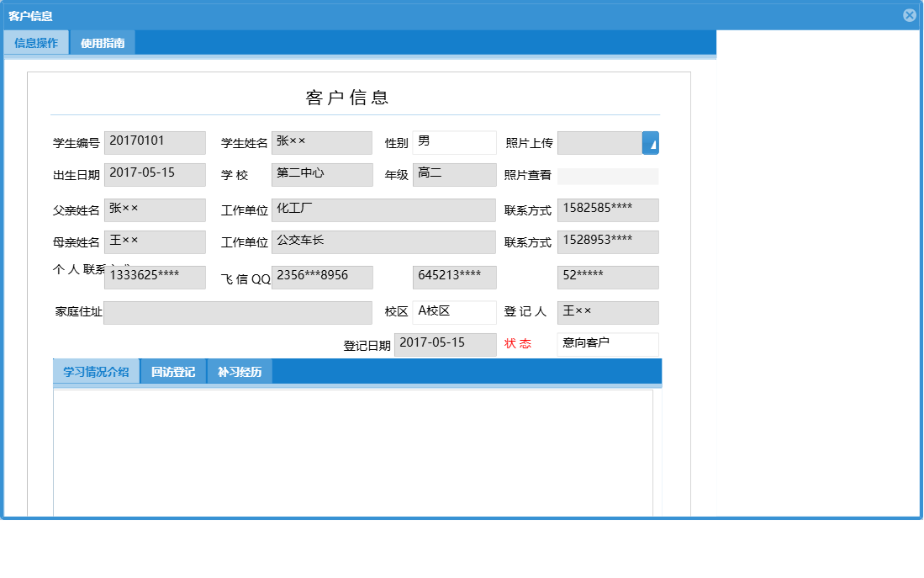Switch to the 回访登记 tab

[172, 371]
